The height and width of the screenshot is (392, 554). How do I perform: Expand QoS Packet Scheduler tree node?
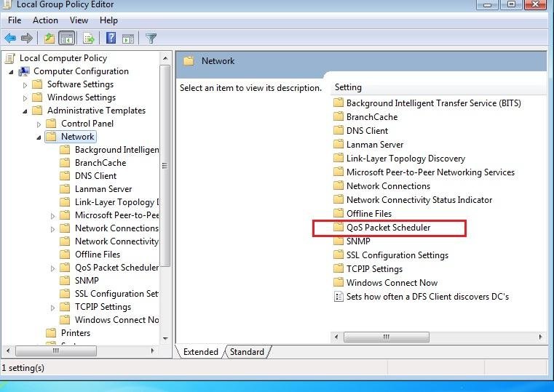tap(52, 268)
